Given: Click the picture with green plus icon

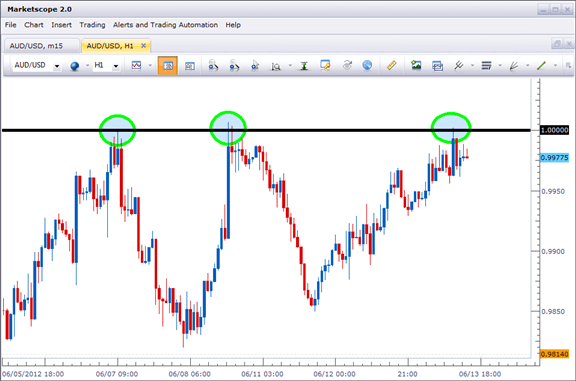Looking at the screenshot, I should [416, 65].
